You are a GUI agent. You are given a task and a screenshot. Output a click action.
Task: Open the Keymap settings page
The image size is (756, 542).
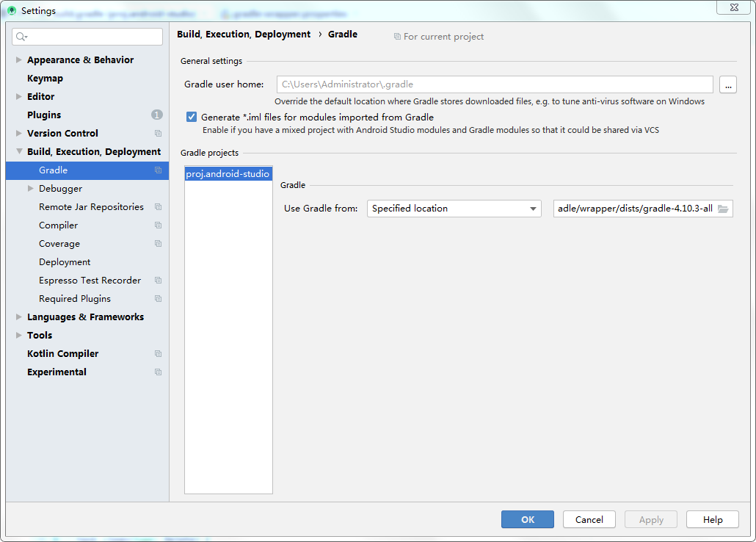45,79
